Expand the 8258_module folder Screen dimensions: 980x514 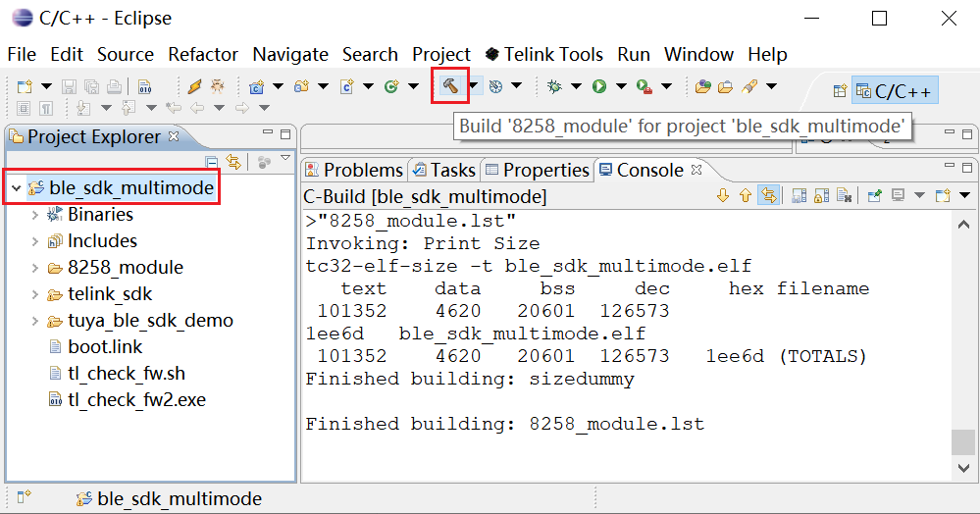point(35,268)
